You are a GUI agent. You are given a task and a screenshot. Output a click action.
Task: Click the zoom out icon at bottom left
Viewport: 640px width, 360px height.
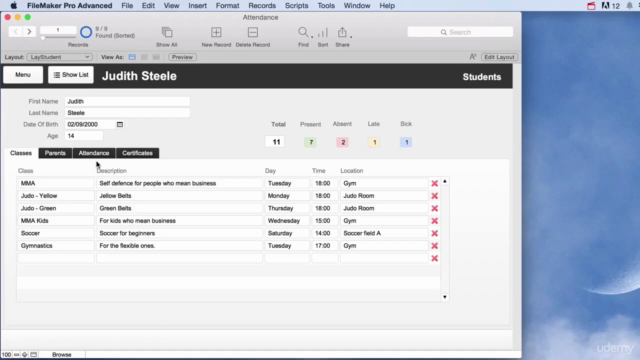(16, 355)
